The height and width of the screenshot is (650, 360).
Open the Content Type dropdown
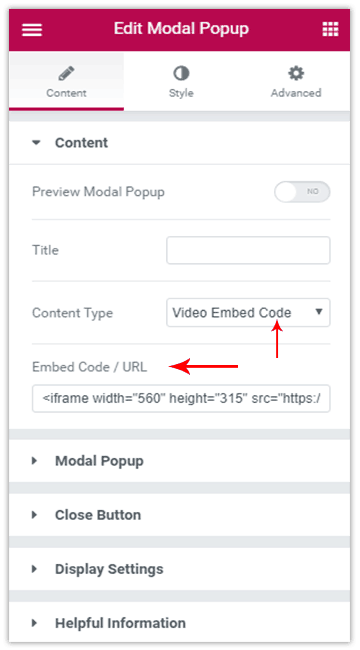[248, 313]
